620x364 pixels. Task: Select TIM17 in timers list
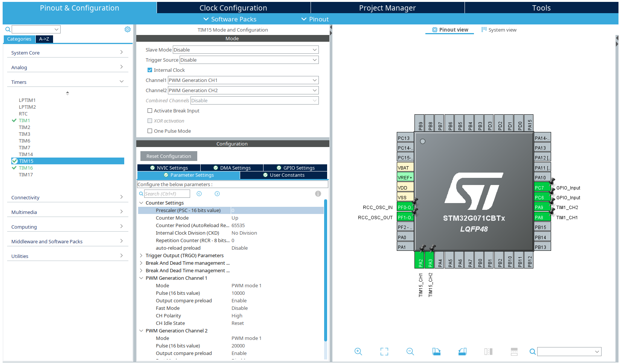[26, 174]
